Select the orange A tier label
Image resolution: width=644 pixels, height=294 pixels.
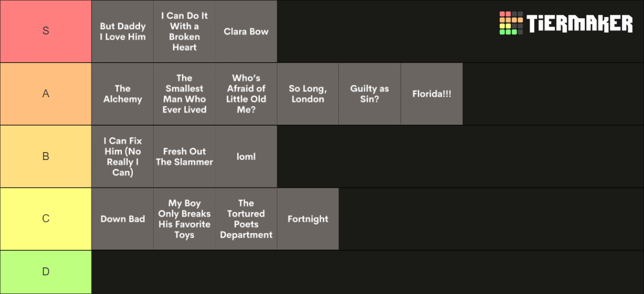(x=46, y=94)
